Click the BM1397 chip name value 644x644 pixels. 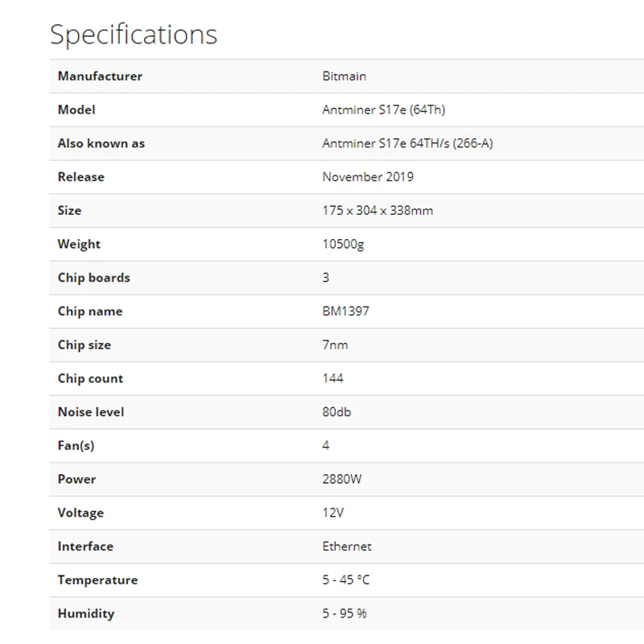(x=345, y=312)
